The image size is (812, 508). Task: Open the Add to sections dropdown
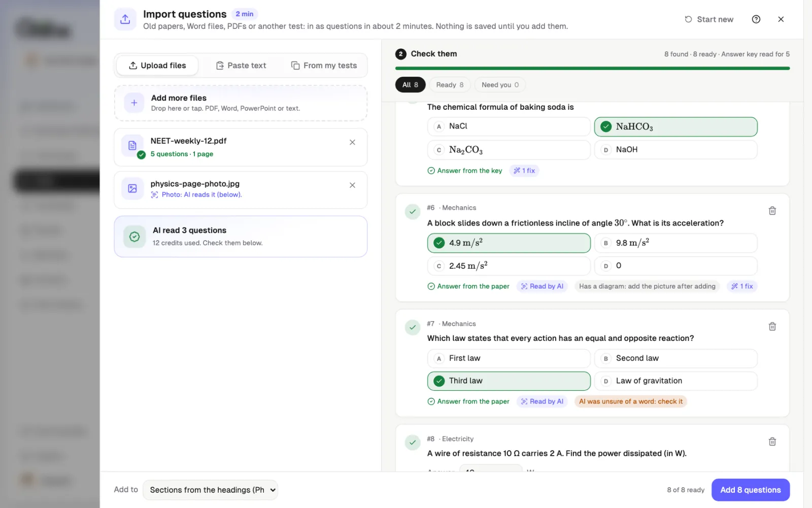[x=210, y=490]
